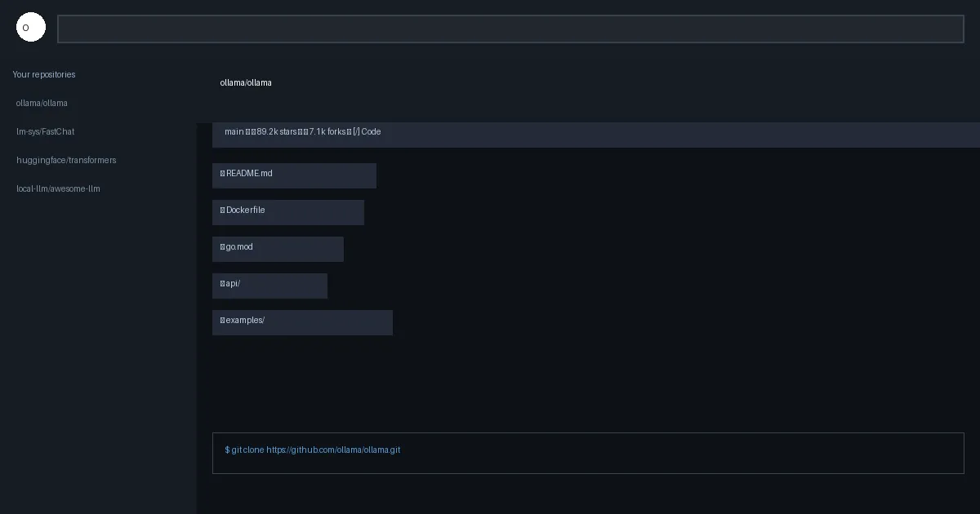Open the go.mod file
This screenshot has width=980, height=514.
(x=278, y=249)
